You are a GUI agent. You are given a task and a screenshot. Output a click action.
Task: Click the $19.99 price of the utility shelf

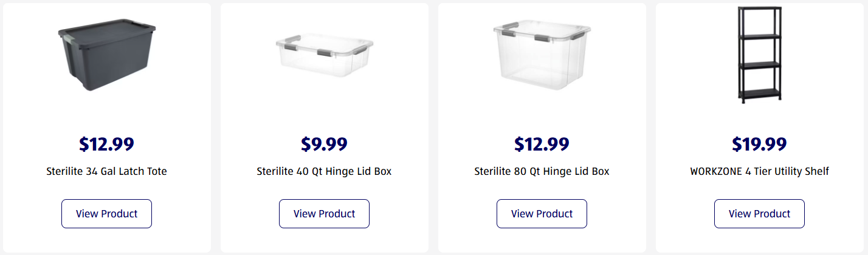pyautogui.click(x=759, y=144)
